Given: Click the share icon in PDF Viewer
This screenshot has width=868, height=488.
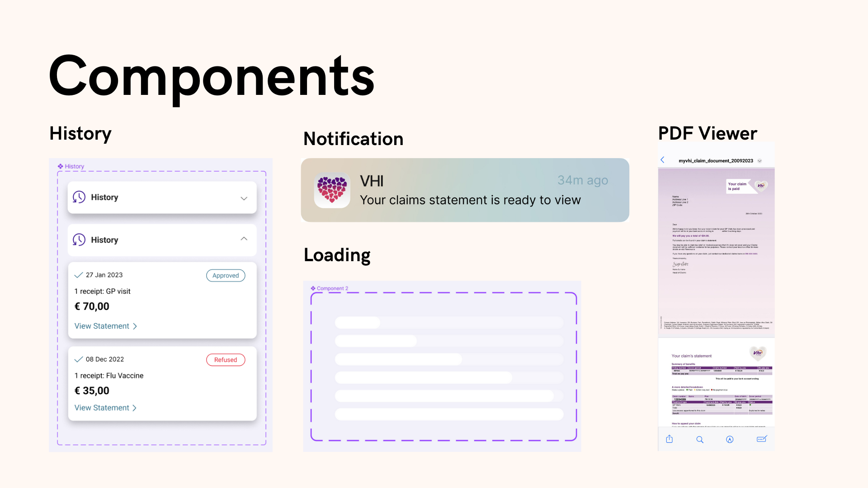Looking at the screenshot, I should pos(669,440).
